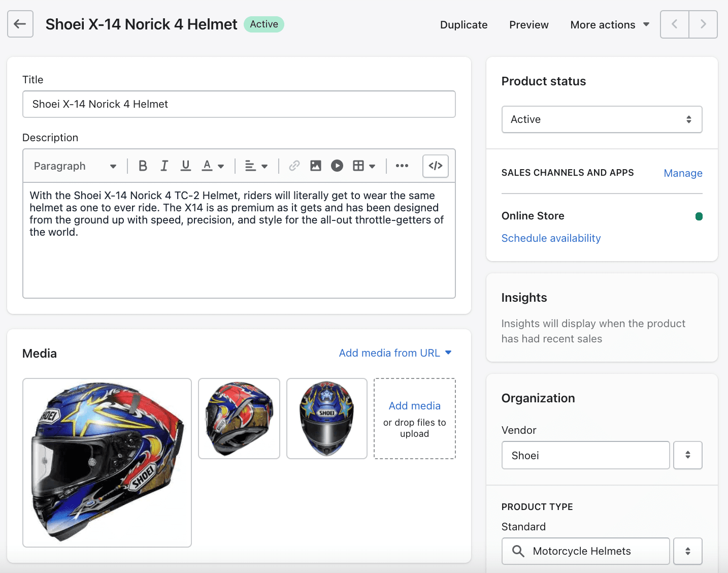Screen dimensions: 728x573
Task: Insert an image into the description
Action: click(x=315, y=166)
